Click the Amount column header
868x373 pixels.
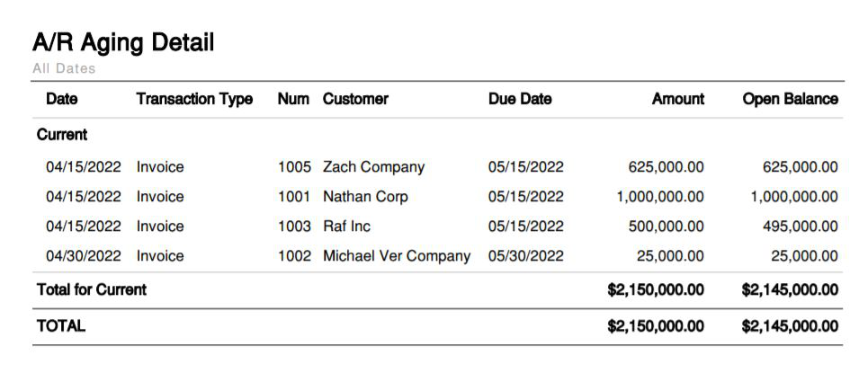tap(677, 99)
